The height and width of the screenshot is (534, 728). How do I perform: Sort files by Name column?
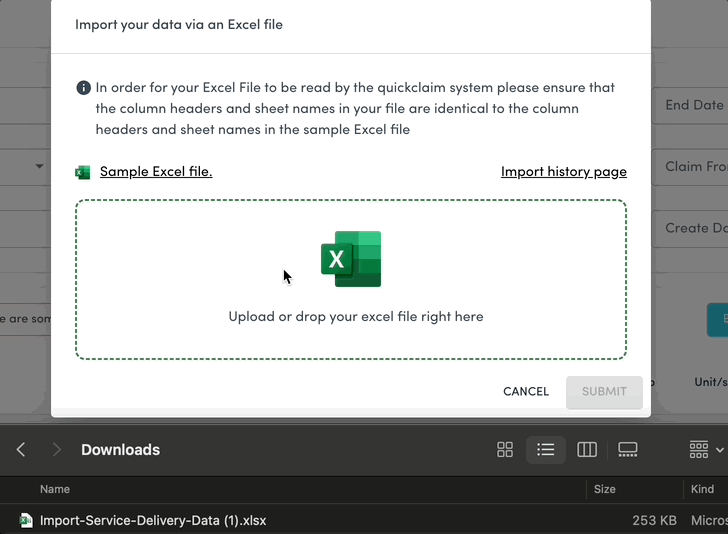[x=55, y=489]
